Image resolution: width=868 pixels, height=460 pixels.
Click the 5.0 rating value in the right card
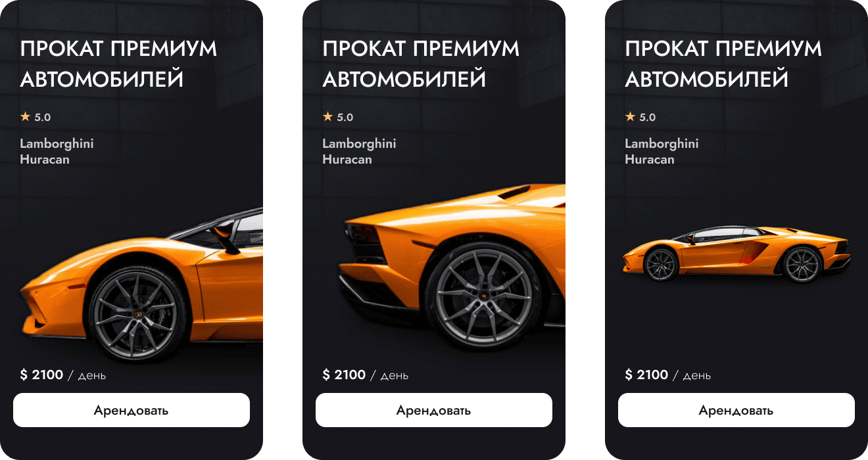[648, 118]
